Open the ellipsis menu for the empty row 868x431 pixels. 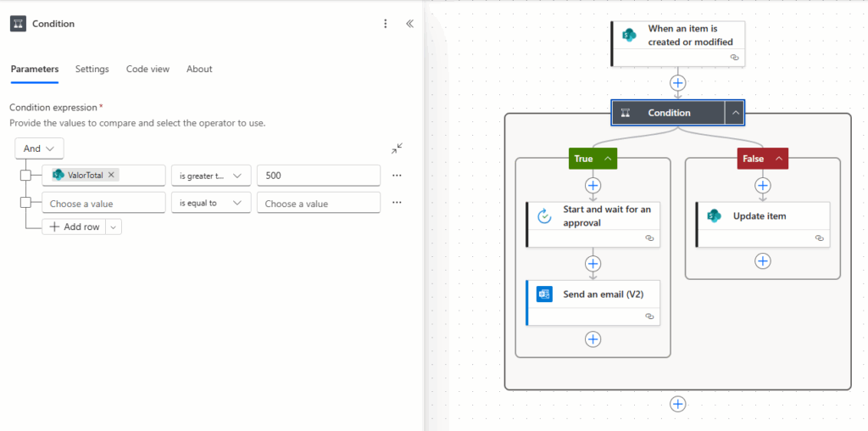click(x=397, y=203)
